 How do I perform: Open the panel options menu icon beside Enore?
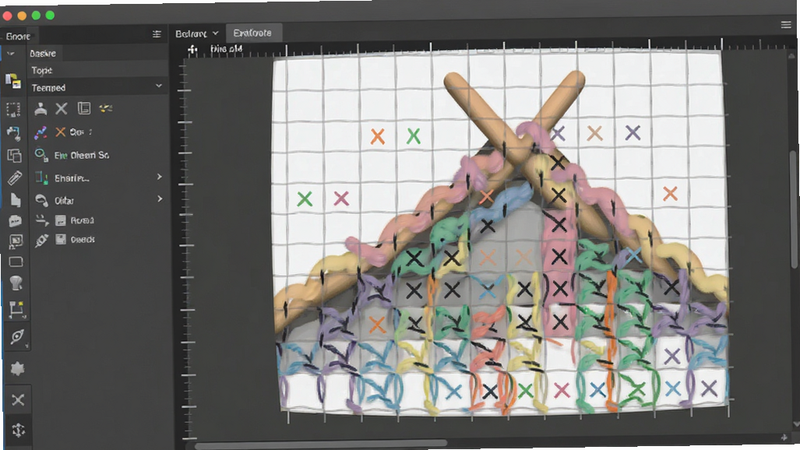157,34
